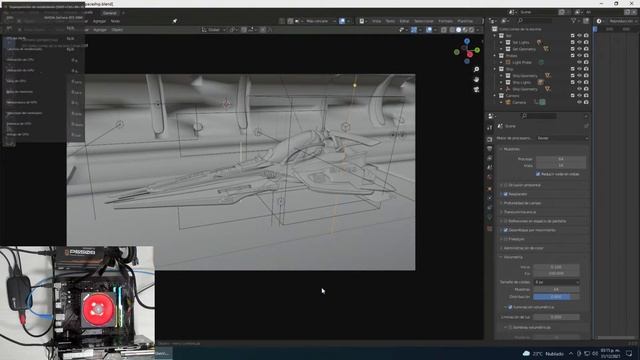Open the Plantillas menu in text editor
This screenshot has height=360, width=640.
[x=465, y=21]
